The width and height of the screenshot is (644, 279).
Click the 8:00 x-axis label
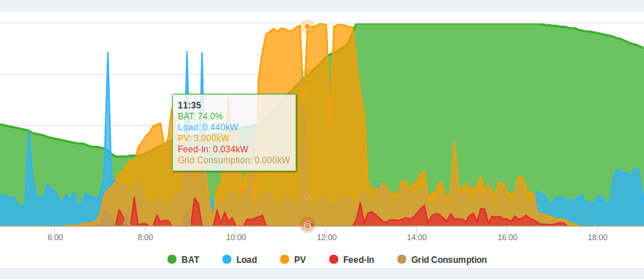click(x=146, y=237)
